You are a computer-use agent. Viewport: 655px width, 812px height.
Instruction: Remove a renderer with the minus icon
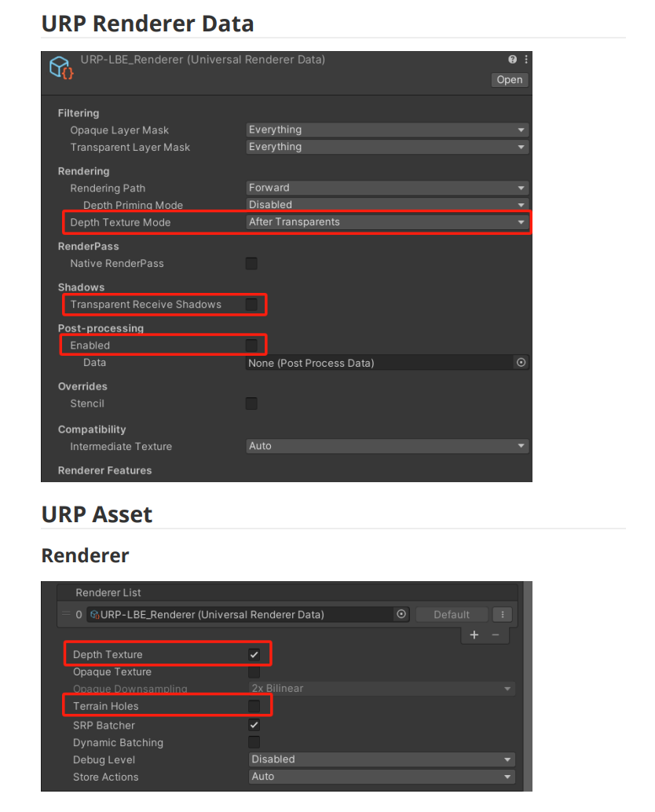(496, 635)
